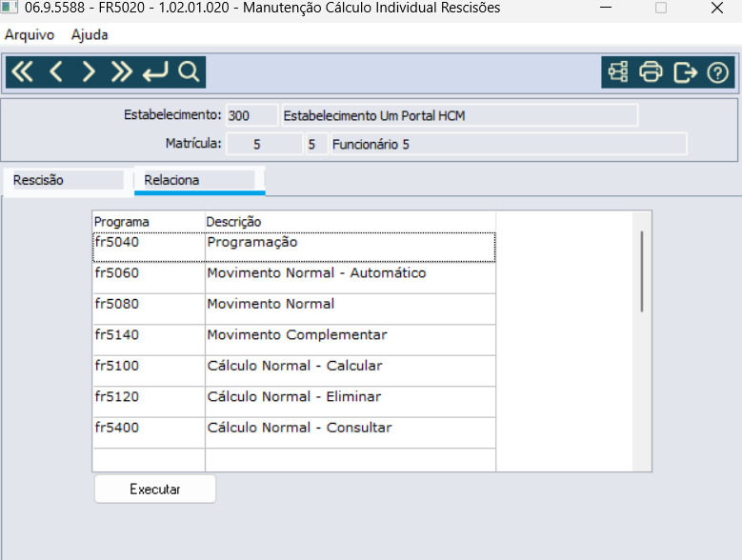This screenshot has height=560, width=742.
Task: Select the fr5080 program cell
Action: coord(149,309)
